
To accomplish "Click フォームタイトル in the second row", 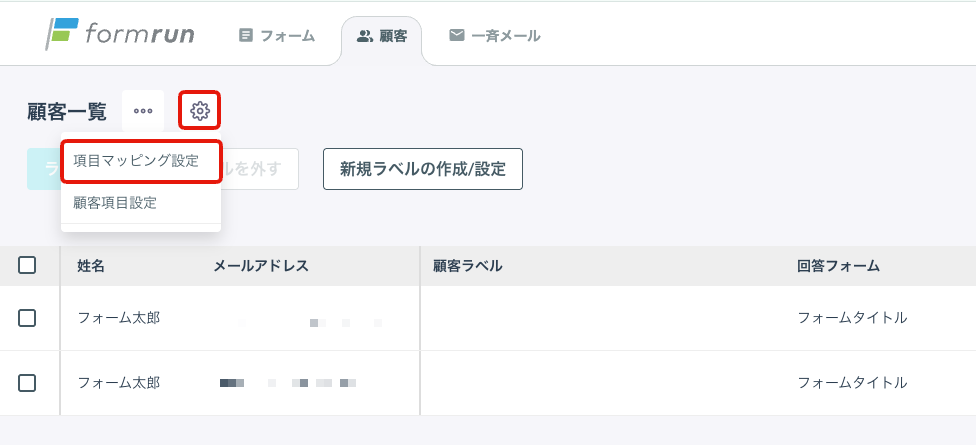I will click(x=852, y=383).
